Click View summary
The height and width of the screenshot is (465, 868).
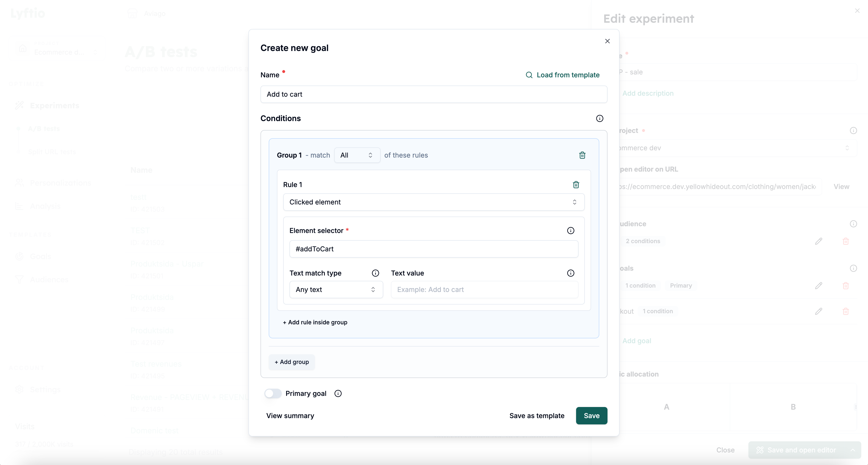click(x=290, y=416)
